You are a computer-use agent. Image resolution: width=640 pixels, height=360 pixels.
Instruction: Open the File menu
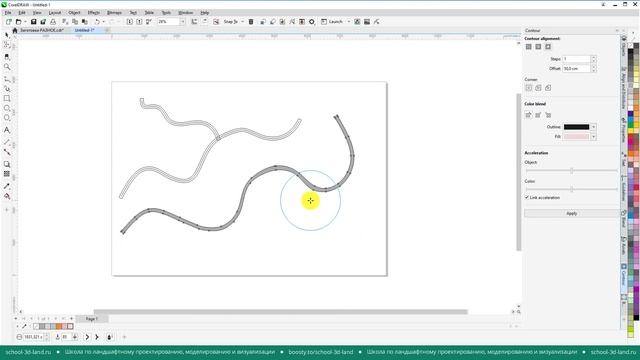[8, 13]
